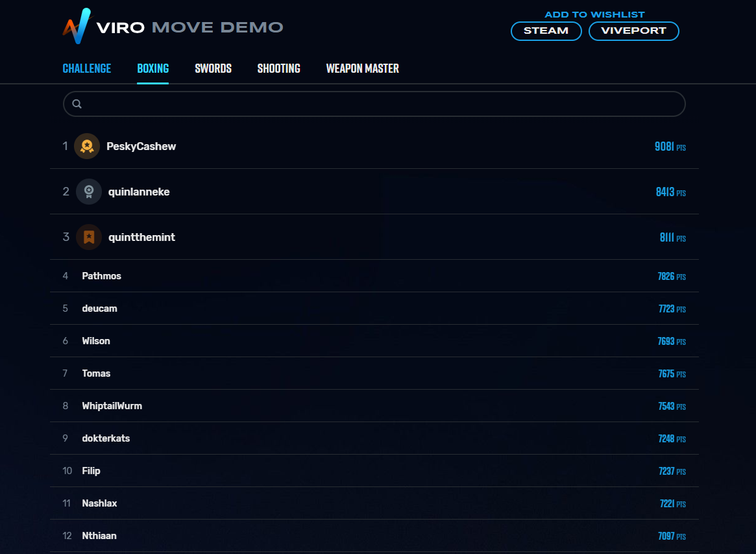This screenshot has height=554, width=756.
Task: Click the Viro Move Demo title text
Action: [x=189, y=27]
